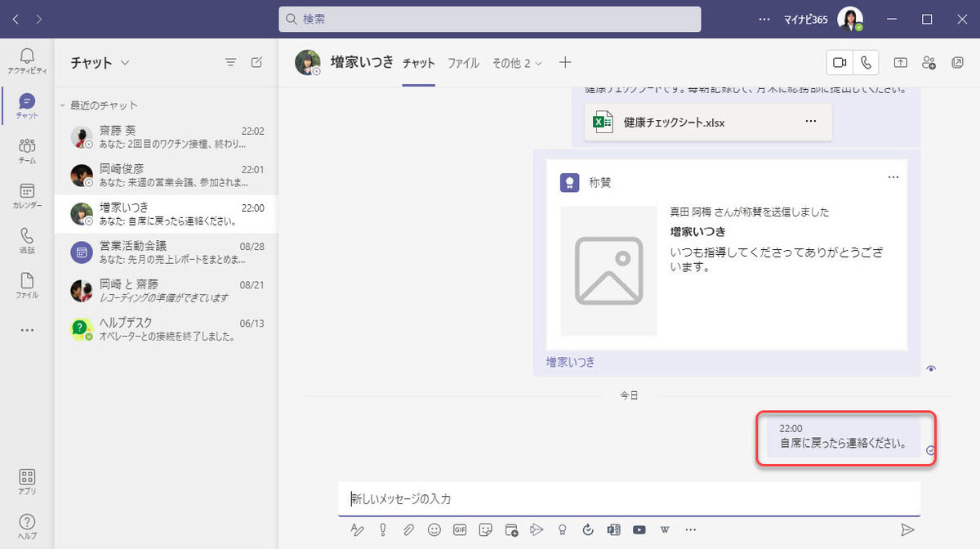The height and width of the screenshot is (549, 980).
Task: Show more messaging extensions ellipsis
Action: 691,529
